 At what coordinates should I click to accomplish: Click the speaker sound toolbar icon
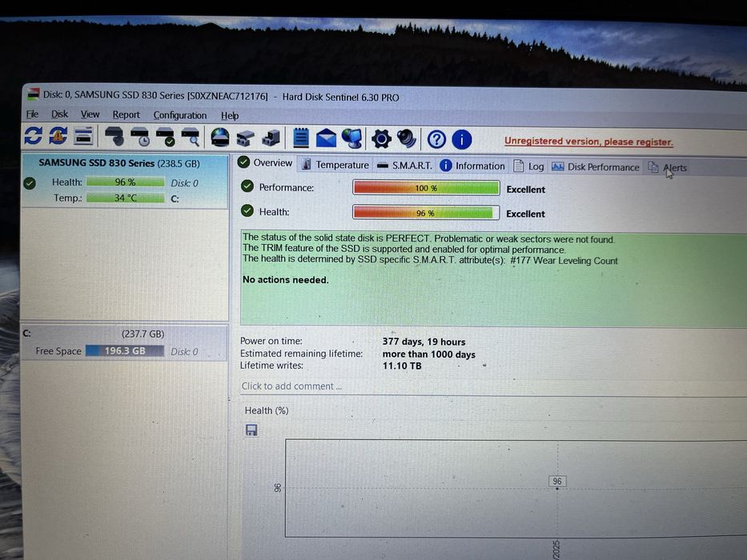coord(407,139)
